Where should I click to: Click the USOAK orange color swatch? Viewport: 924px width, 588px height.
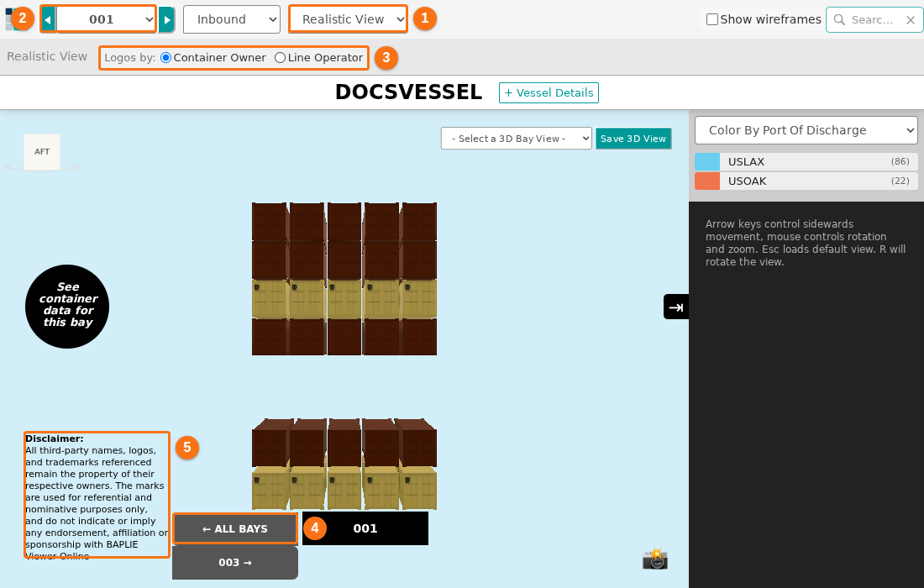(x=707, y=181)
